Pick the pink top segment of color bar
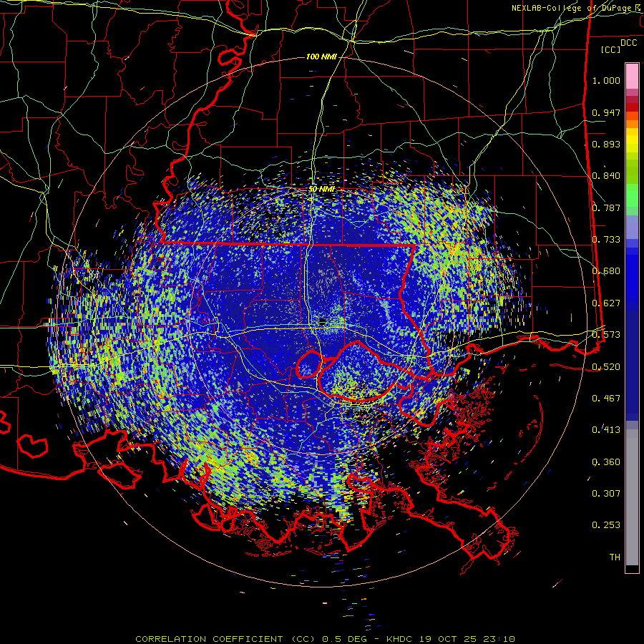644x644 pixels. point(632,76)
